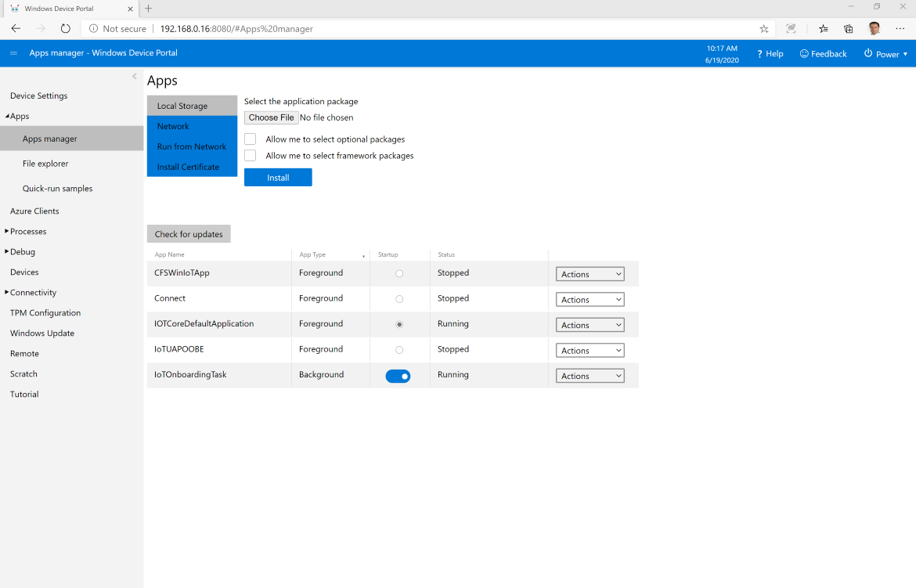Close the Windows Device Portal tab

click(x=130, y=9)
